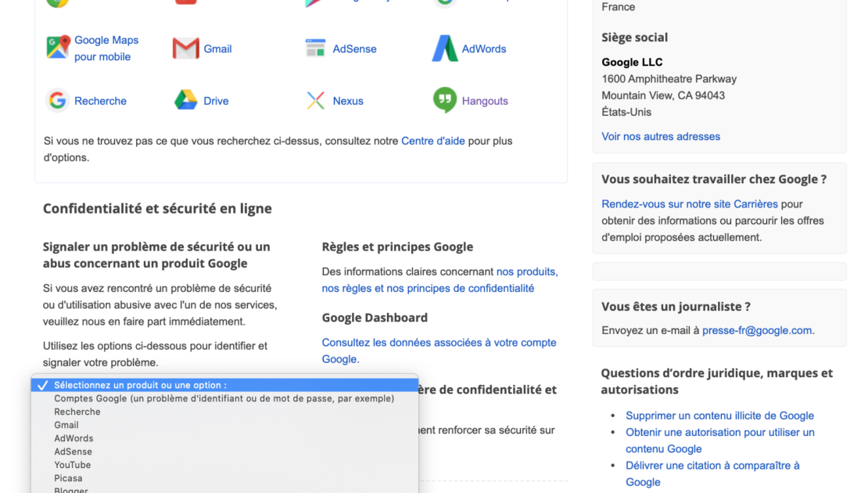Click the Nexus icon
Viewport: 868px width, 493px height.
[315, 101]
